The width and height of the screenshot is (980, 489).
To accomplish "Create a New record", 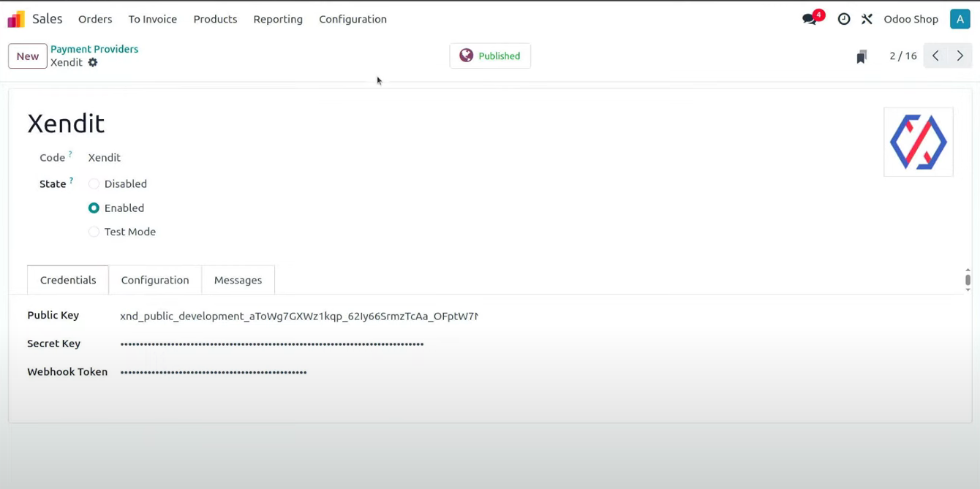I will coord(28,56).
